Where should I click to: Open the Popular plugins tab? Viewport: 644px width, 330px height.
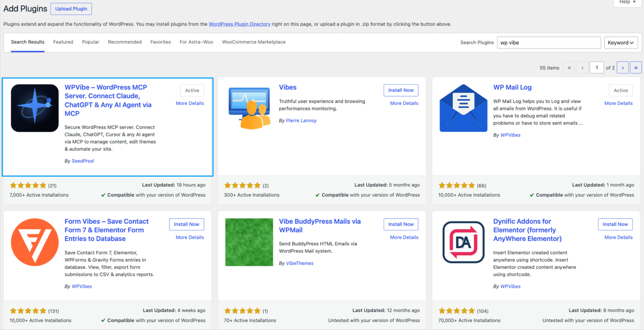click(x=91, y=42)
